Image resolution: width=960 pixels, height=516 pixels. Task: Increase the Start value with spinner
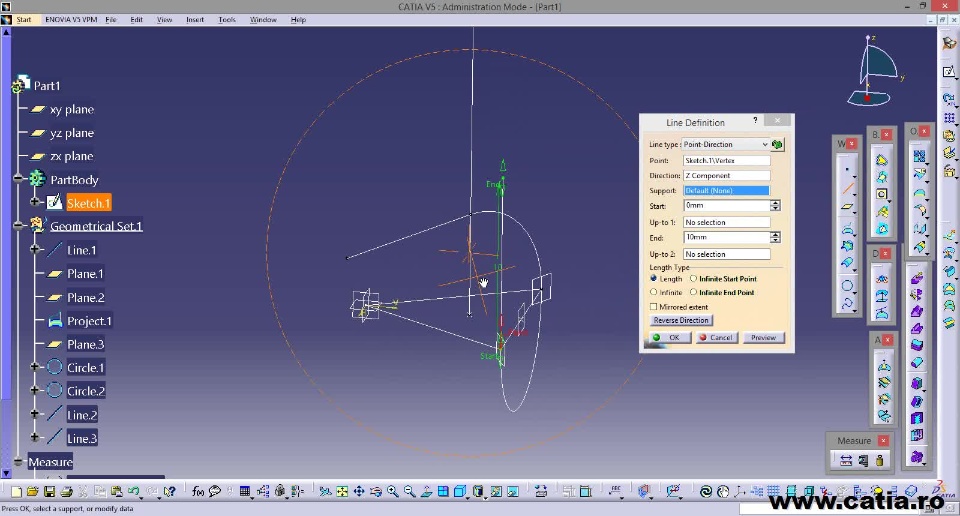(775, 203)
